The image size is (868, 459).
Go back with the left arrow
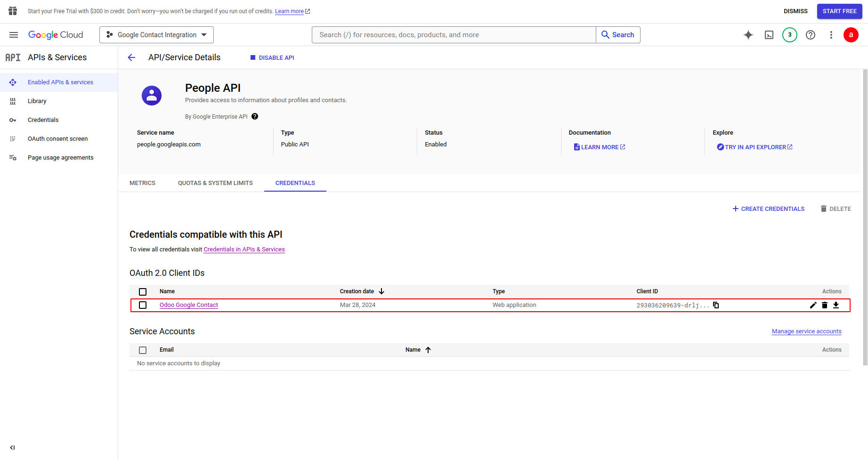tap(131, 57)
